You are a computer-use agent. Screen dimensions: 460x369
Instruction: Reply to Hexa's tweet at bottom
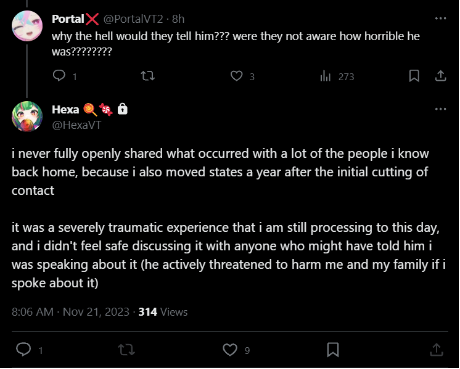coord(23,350)
